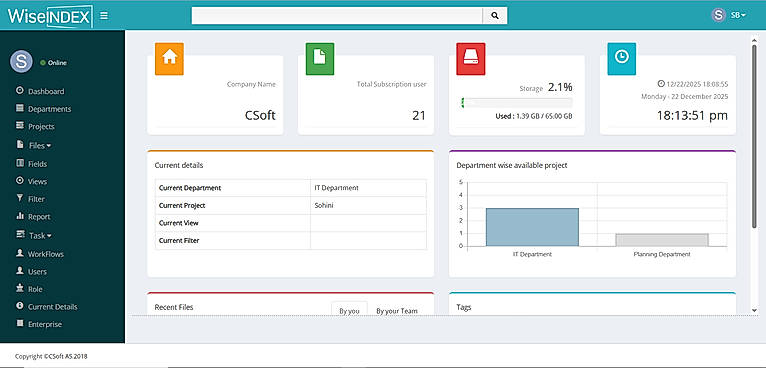This screenshot has height=368, width=766.
Task: Open Dashboard from the sidebar
Action: point(46,91)
